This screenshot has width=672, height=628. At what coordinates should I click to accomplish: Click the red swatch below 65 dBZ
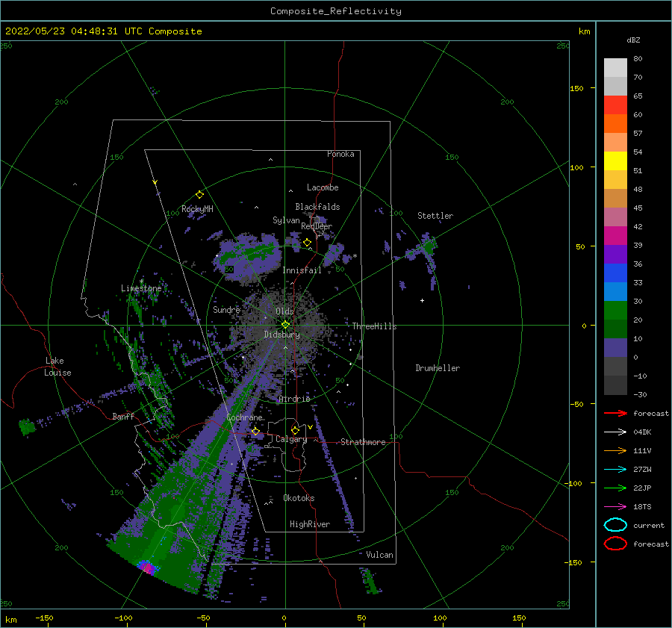[615, 105]
